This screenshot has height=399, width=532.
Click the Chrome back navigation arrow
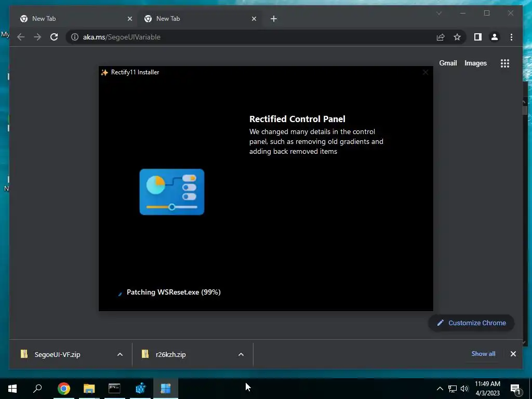[x=21, y=37]
